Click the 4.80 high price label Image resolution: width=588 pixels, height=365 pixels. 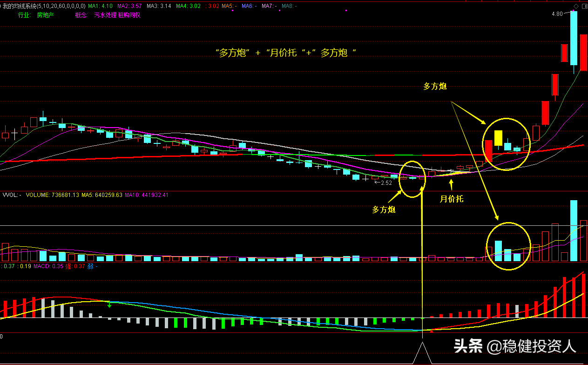[x=557, y=14]
